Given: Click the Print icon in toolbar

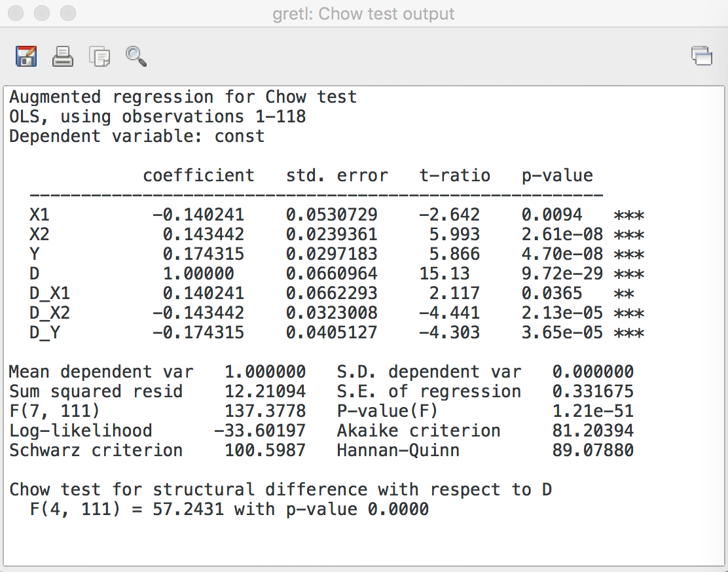Looking at the screenshot, I should click(62, 56).
